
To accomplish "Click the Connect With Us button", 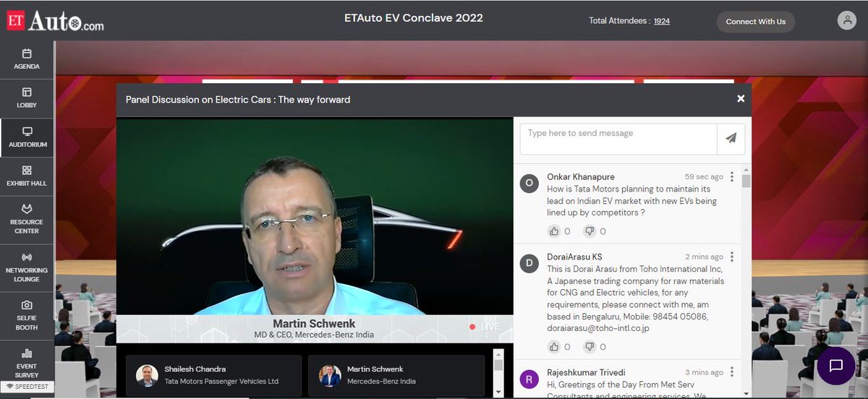I will [x=755, y=22].
